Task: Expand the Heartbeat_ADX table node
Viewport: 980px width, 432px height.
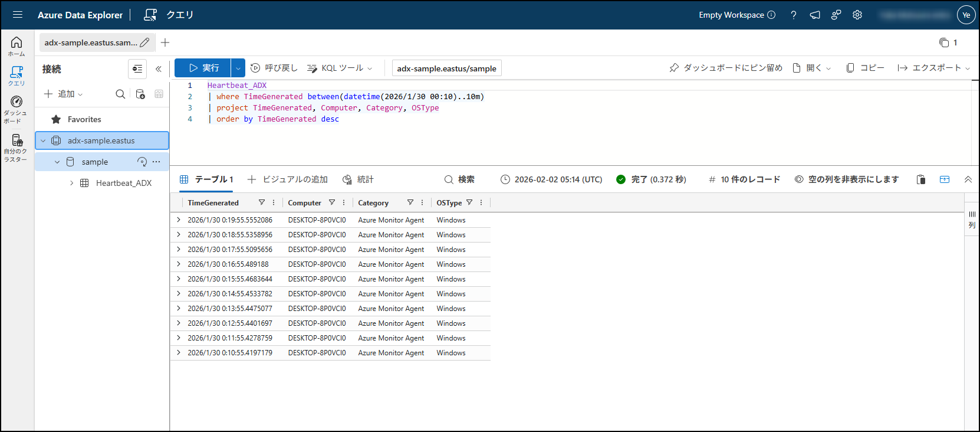Action: 71,183
